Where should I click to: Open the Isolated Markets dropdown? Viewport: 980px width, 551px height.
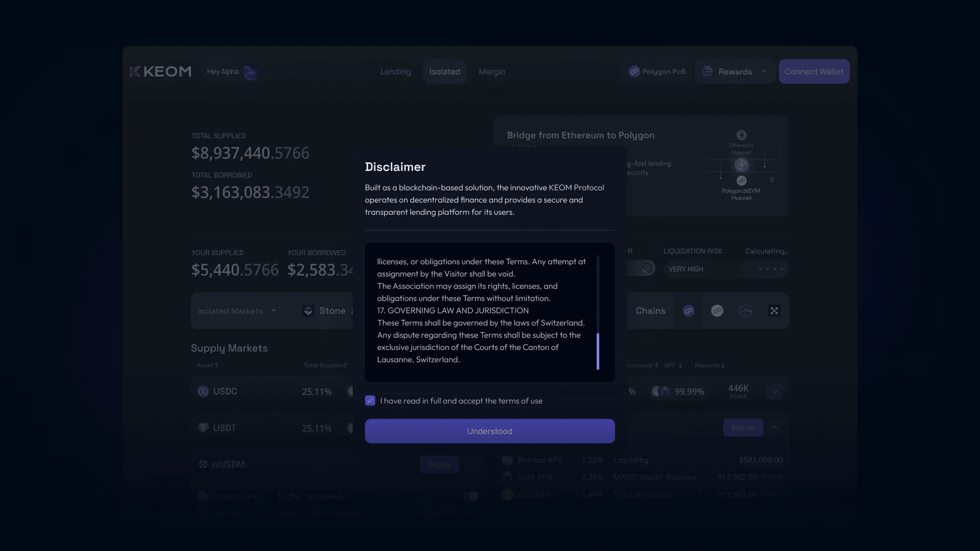pos(237,311)
